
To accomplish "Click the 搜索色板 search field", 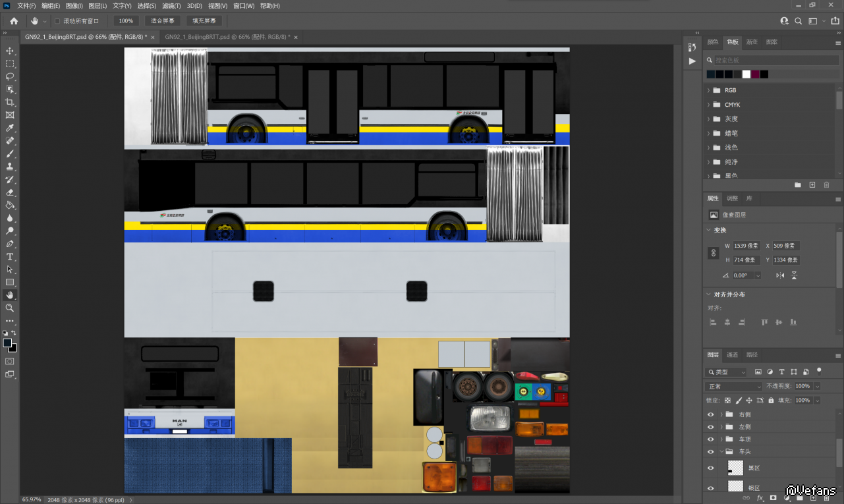I will coord(771,60).
